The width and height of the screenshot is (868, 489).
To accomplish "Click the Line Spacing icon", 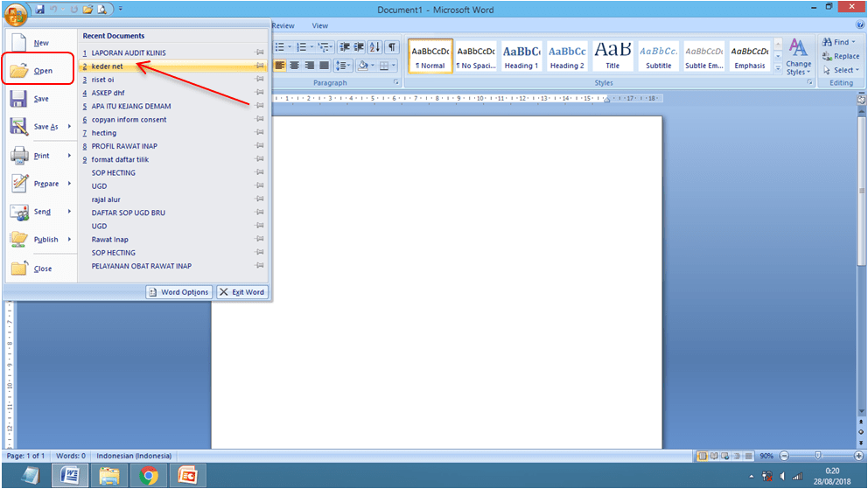I will pos(341,66).
